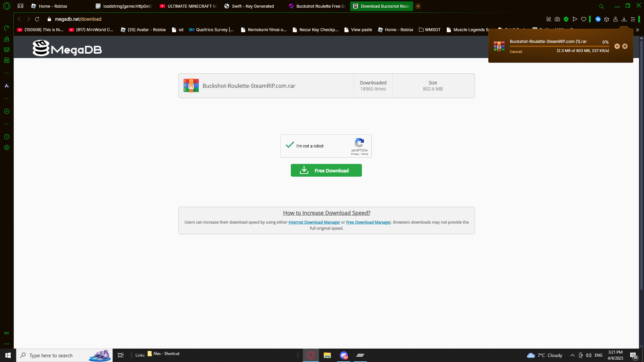The width and height of the screenshot is (644, 362).
Task: Open View paste bookmark
Action: 358,30
